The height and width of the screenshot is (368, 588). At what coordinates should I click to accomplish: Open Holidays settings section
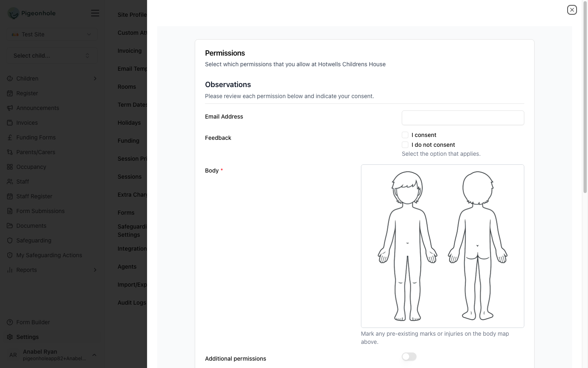[x=129, y=123]
